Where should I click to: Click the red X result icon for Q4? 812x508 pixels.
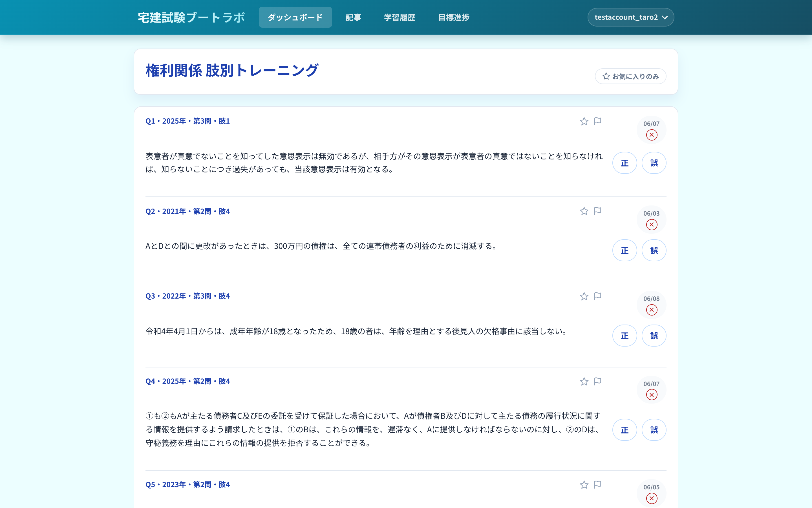pyautogui.click(x=652, y=395)
